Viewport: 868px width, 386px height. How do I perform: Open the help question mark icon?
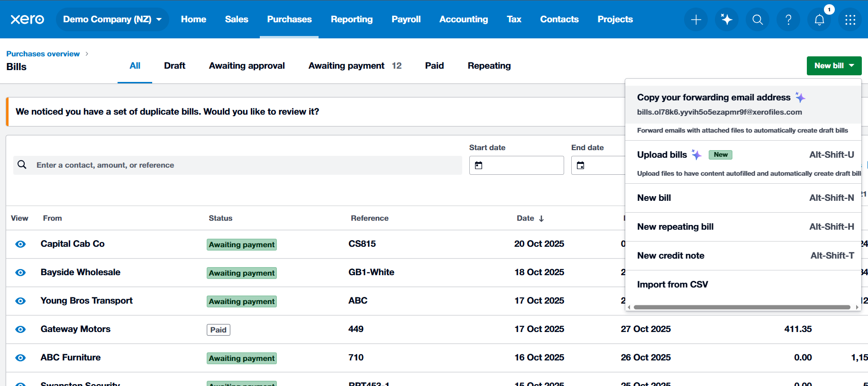click(788, 19)
